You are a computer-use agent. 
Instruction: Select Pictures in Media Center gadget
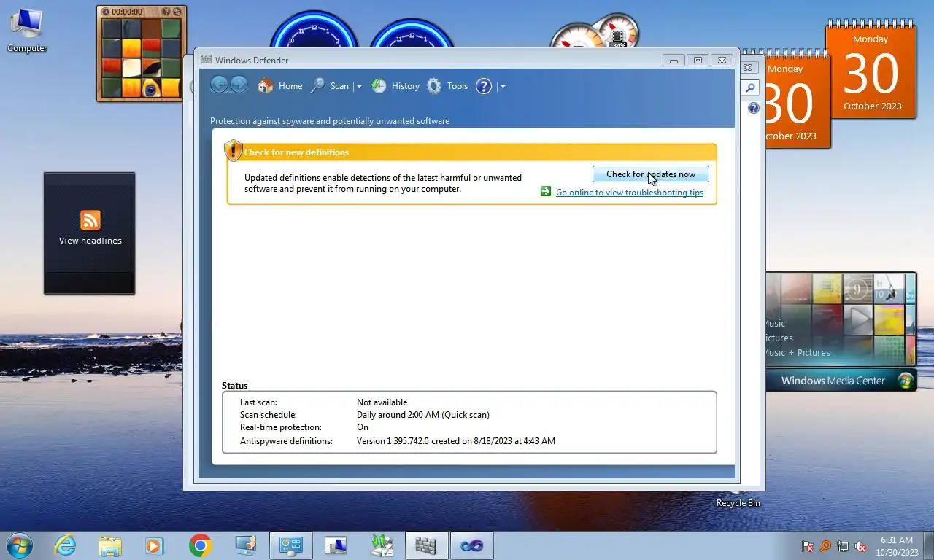click(779, 338)
